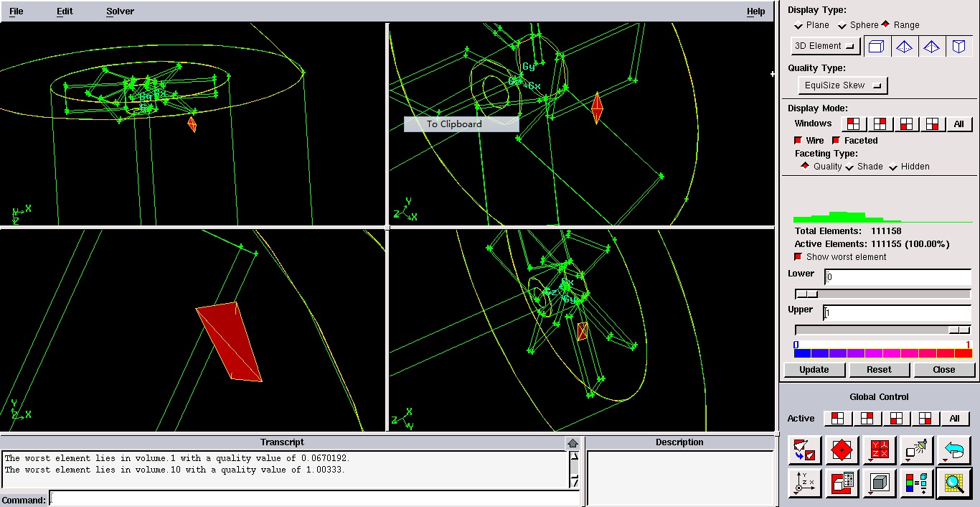
Task: Click the quality color scale bar
Action: (x=882, y=353)
